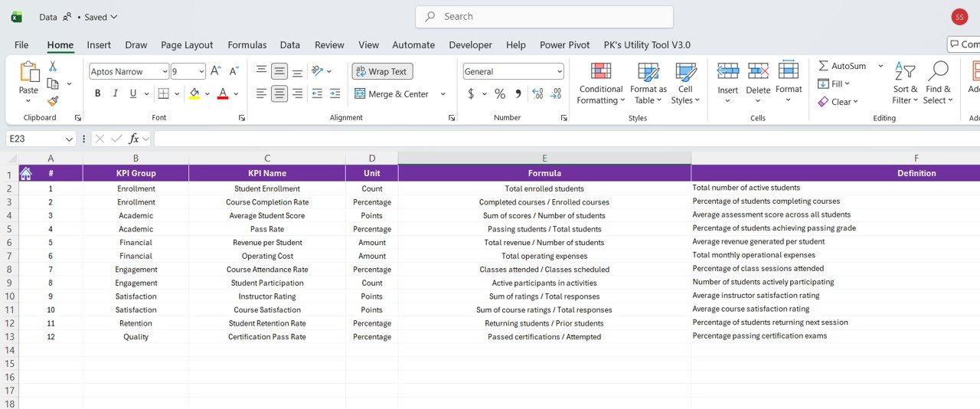Click the font color A swatch
The image size is (980, 409).
coord(223,93)
